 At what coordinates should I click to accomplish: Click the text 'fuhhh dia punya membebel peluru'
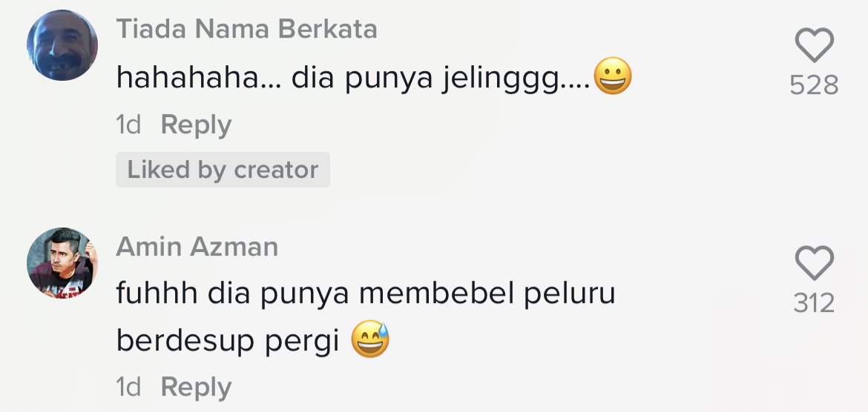pyautogui.click(x=366, y=294)
